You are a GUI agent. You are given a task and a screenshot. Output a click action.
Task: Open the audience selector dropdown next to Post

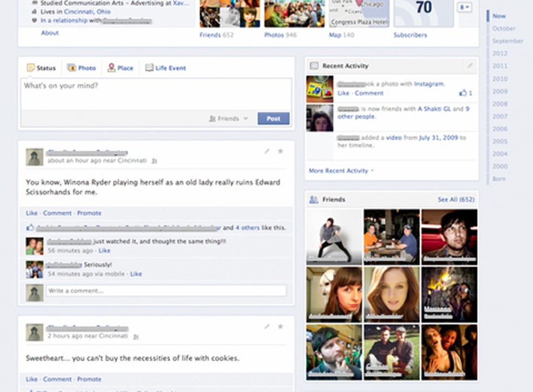point(245,118)
